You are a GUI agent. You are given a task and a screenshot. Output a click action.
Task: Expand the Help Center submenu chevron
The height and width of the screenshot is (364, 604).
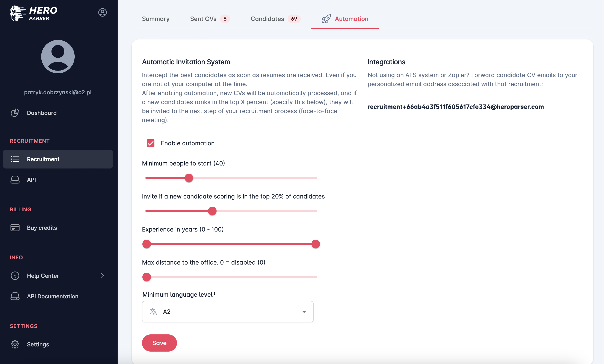coord(103,275)
